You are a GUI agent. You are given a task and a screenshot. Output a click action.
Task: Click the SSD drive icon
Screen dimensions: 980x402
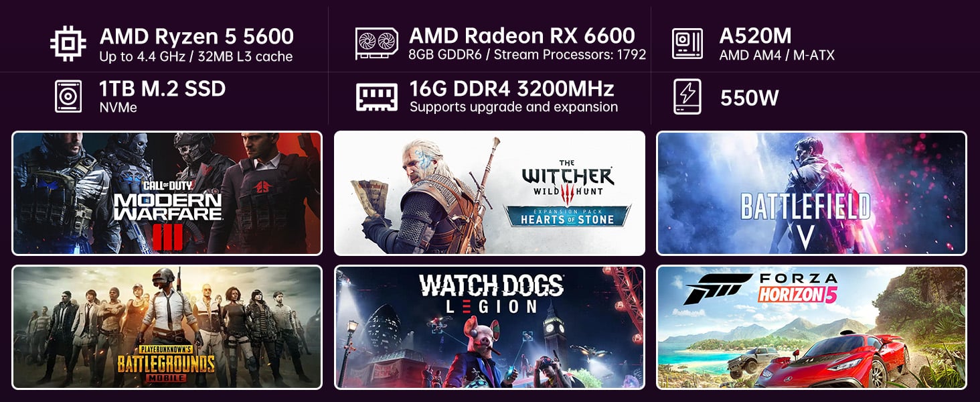(68, 96)
